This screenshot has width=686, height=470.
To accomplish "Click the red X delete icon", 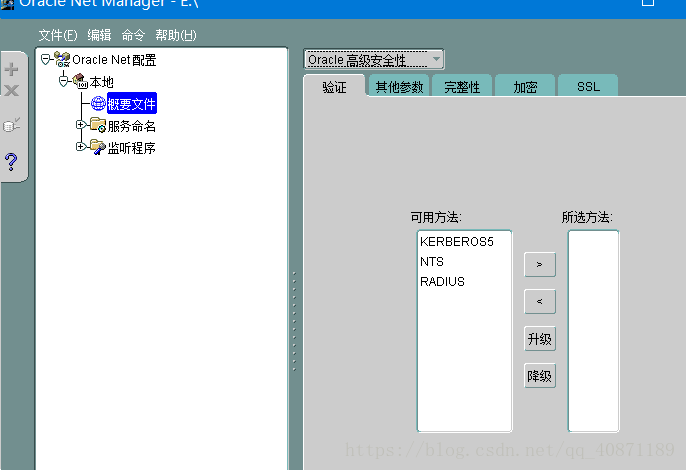I will pyautogui.click(x=11, y=90).
